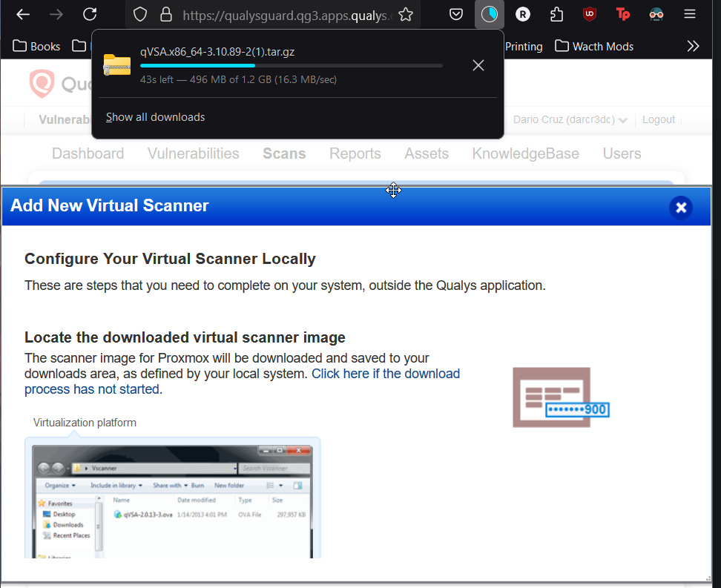Screen dimensions: 721x588
Task: Click the goggles face extension icon
Action: coord(656,15)
